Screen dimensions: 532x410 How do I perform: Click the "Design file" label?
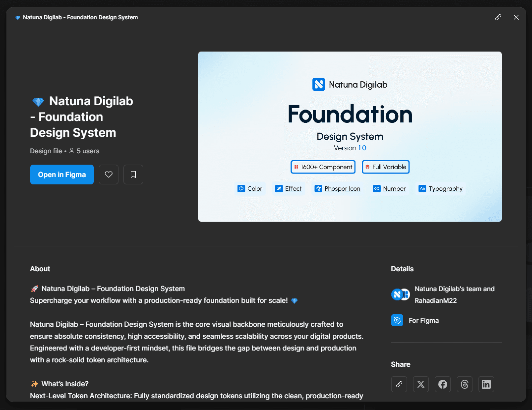[46, 151]
